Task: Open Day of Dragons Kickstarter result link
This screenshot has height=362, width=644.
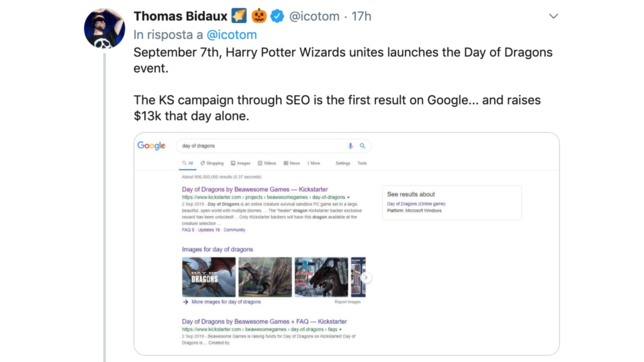Action: (255, 189)
